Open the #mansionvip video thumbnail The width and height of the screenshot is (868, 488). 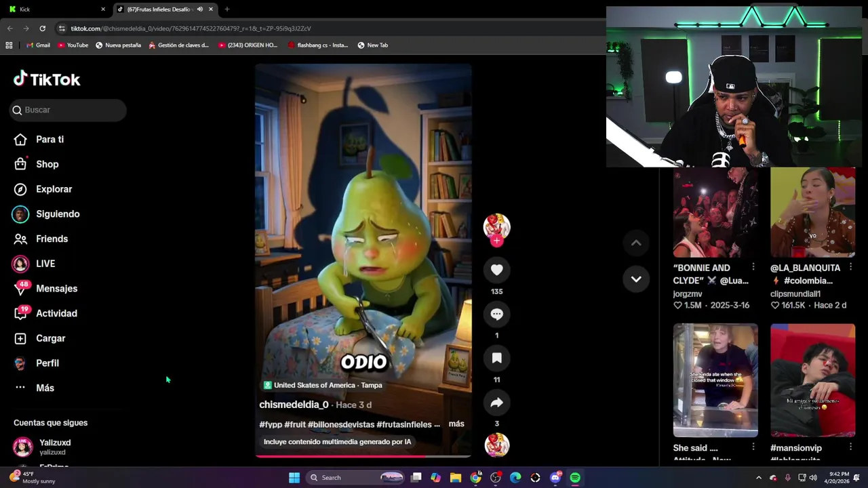pyautogui.click(x=812, y=380)
